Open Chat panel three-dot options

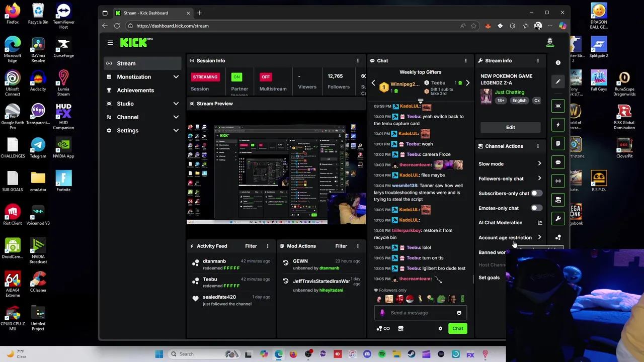coord(466,61)
